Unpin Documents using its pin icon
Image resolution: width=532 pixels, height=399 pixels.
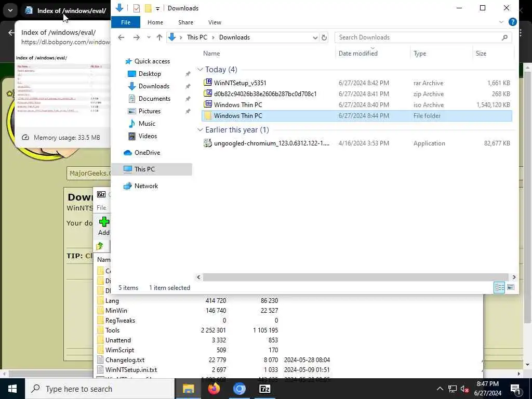coord(188,99)
